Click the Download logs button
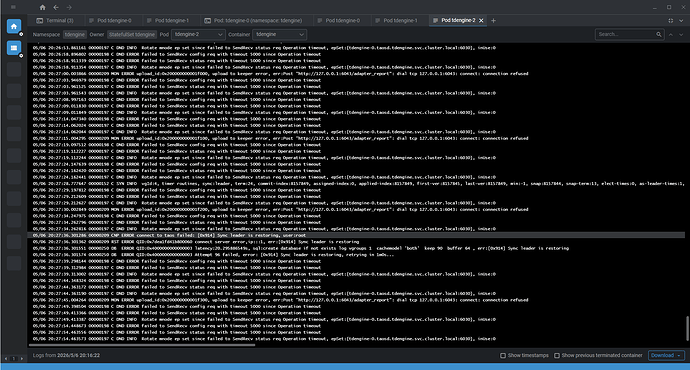This screenshot has height=370, width=690. click(662, 355)
